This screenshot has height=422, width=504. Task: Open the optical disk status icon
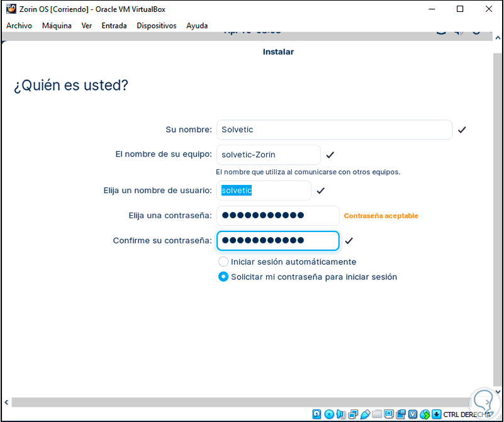pos(329,414)
